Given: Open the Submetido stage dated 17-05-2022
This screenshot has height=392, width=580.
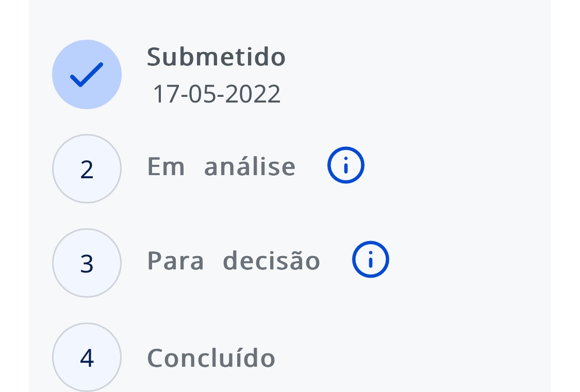Looking at the screenshot, I should (x=216, y=57).
